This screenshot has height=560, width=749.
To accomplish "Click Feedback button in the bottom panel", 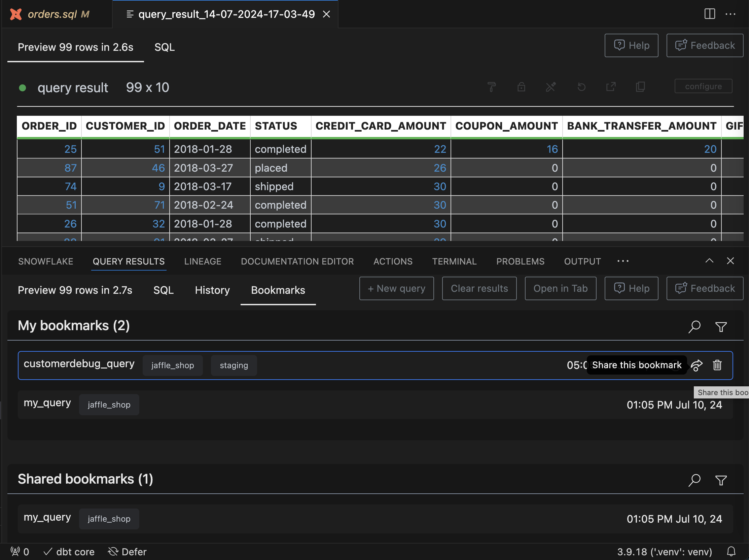I will point(705,288).
